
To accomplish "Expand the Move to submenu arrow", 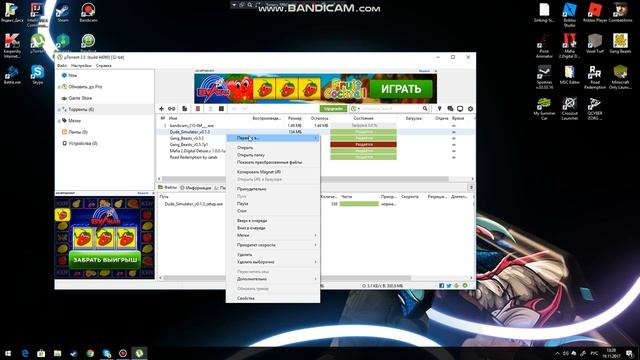I will [316, 138].
